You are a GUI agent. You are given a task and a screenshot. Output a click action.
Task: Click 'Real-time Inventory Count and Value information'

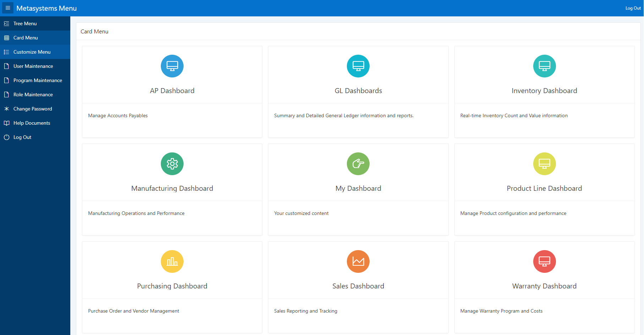coord(514,115)
